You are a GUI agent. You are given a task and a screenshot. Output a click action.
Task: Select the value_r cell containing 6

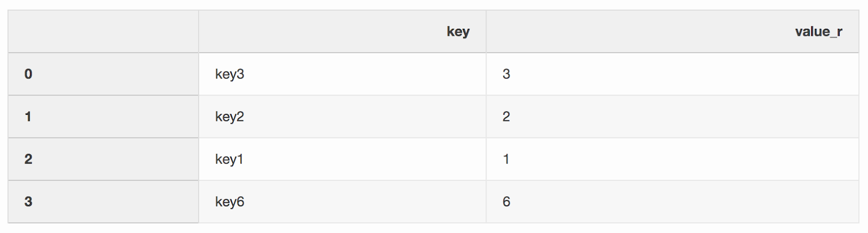point(506,202)
